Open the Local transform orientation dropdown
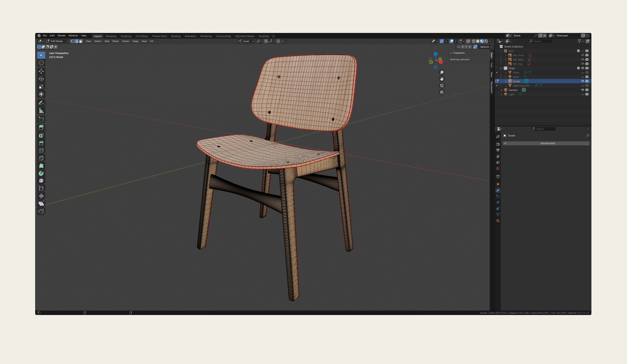 coord(246,41)
